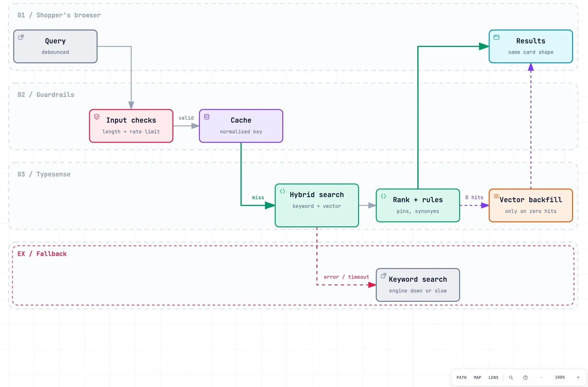Click the '03 / Typesense' lane label
The image size is (588, 387).
[44, 174]
